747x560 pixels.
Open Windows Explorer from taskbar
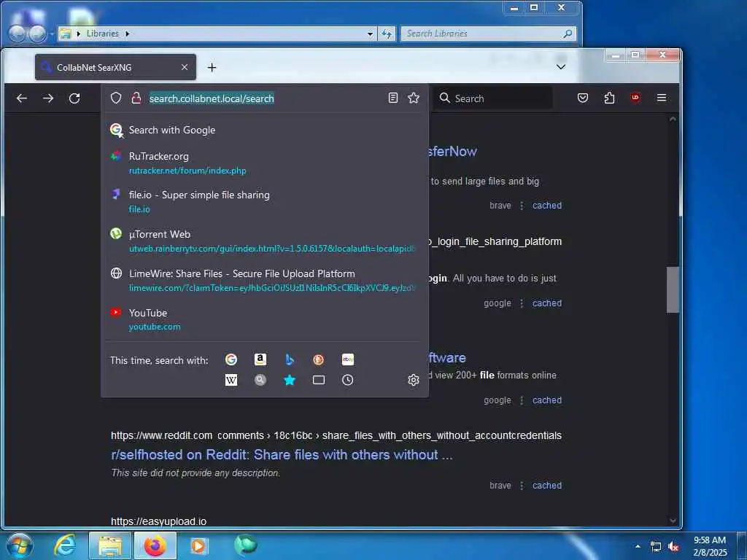110,546
